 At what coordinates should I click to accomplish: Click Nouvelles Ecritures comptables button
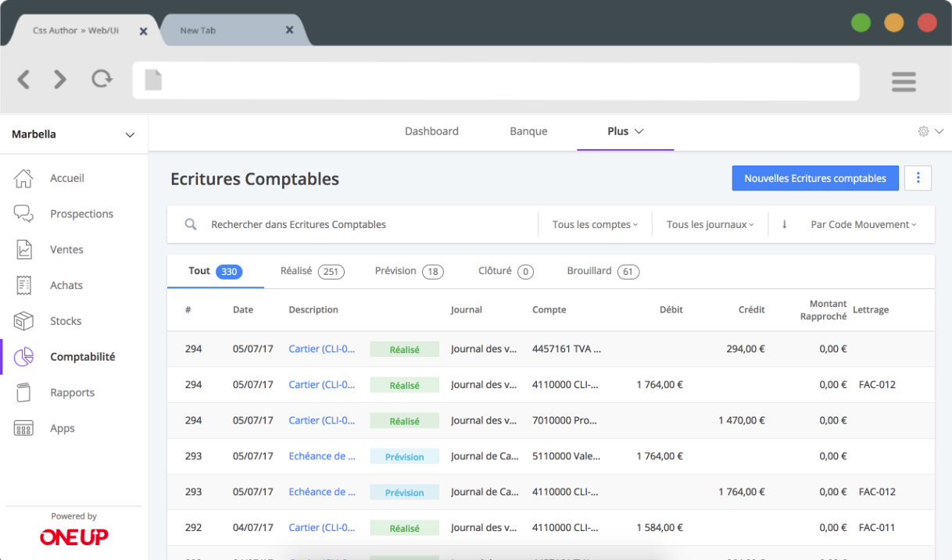(814, 178)
